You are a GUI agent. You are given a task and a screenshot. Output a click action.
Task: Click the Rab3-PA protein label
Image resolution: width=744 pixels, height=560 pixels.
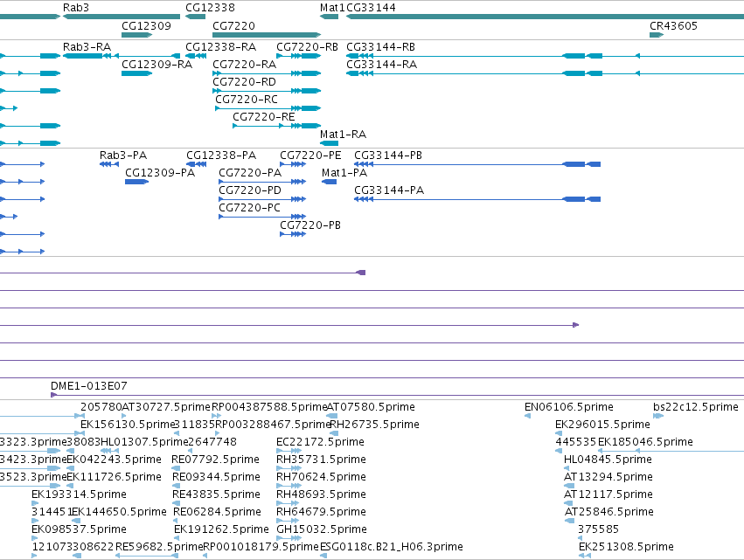tap(123, 156)
